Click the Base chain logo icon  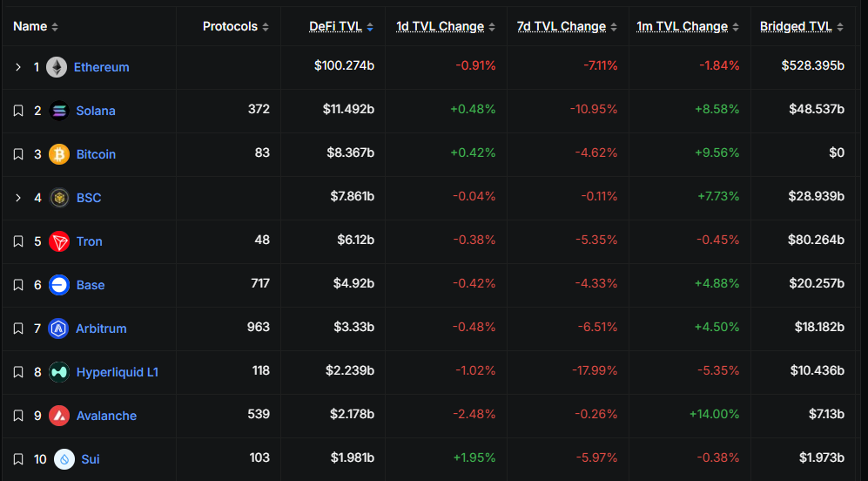tap(59, 285)
